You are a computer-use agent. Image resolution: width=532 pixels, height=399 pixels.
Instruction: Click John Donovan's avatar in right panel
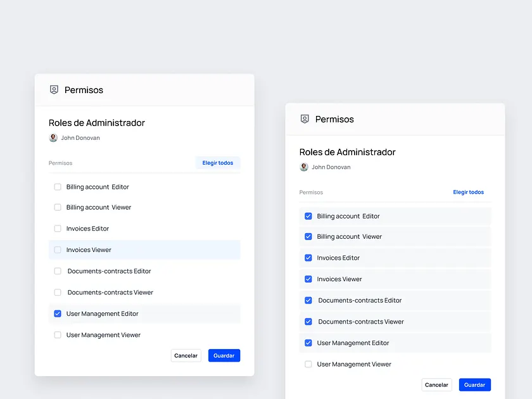coord(303,167)
